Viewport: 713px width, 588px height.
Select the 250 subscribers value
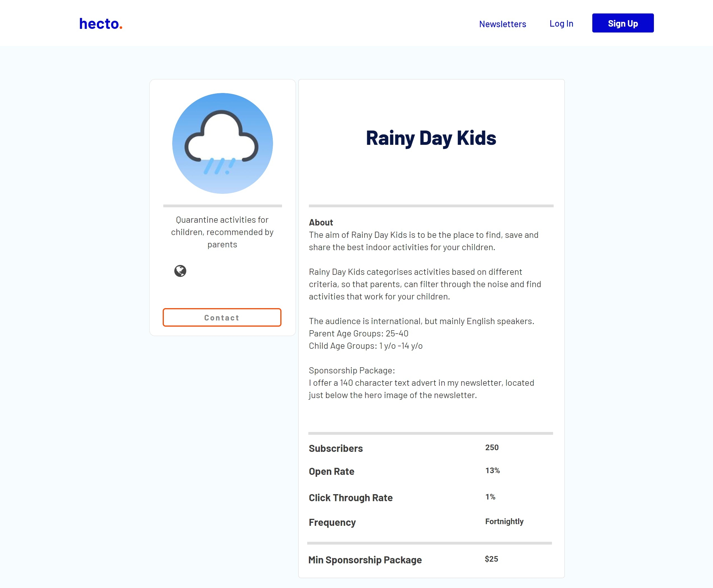pyautogui.click(x=491, y=447)
